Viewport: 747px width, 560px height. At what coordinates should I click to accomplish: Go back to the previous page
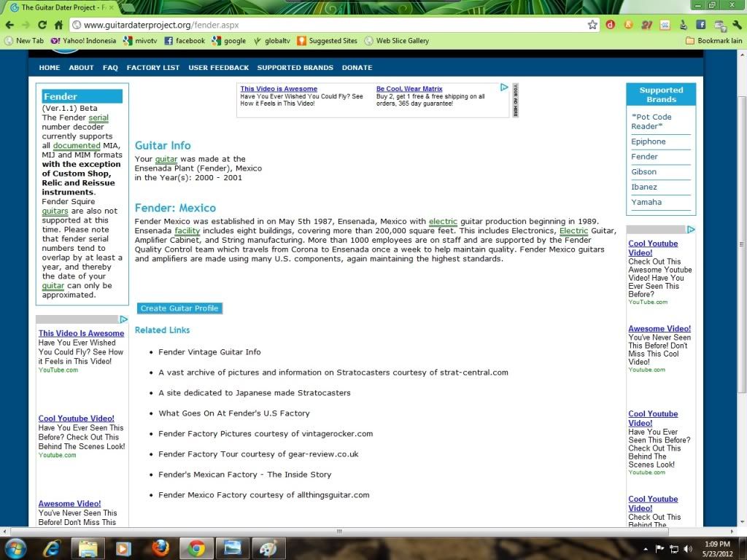click(x=9, y=25)
